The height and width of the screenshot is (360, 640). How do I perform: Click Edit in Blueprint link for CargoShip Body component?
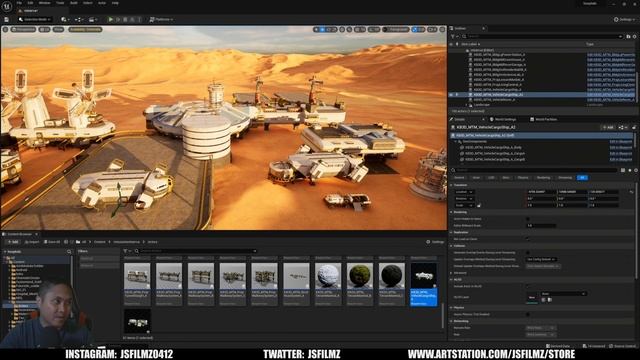click(x=620, y=148)
